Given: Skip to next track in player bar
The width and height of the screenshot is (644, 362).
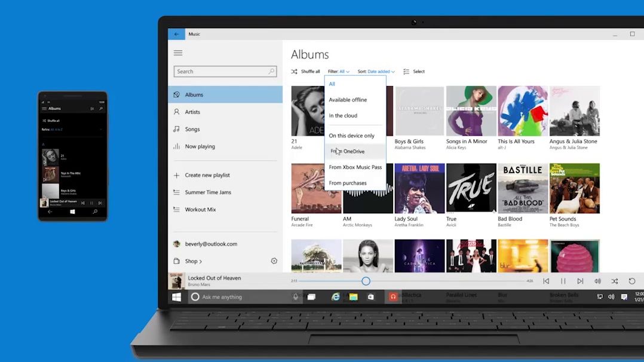Looking at the screenshot, I should point(580,281).
